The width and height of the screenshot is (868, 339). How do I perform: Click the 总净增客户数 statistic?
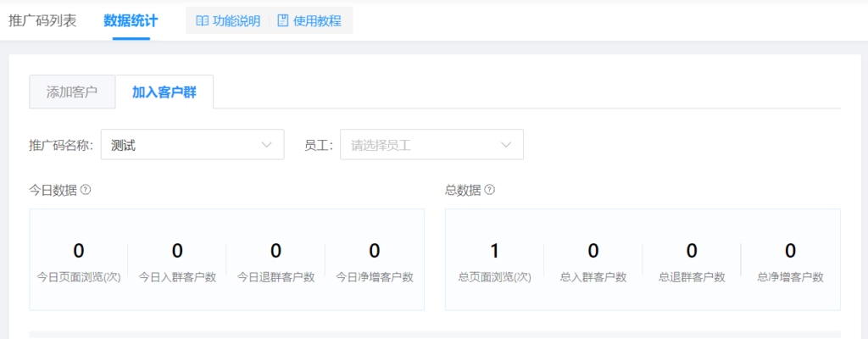[791, 261]
